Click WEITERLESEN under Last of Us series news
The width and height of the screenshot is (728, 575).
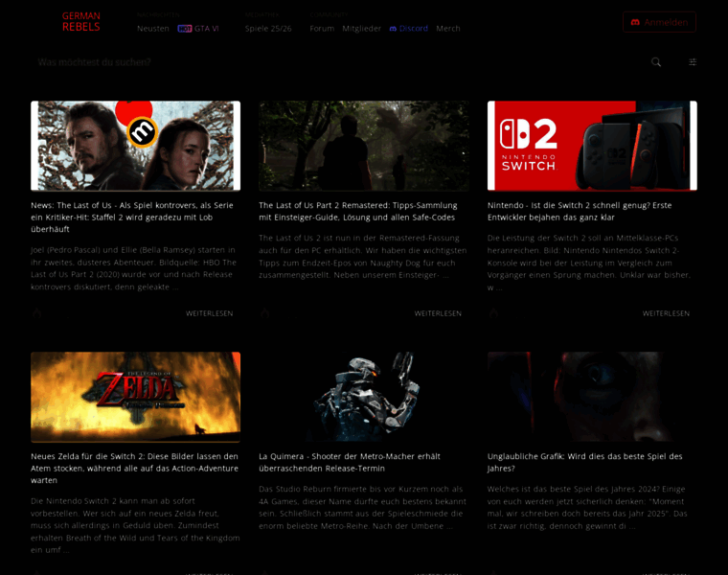pyautogui.click(x=210, y=313)
